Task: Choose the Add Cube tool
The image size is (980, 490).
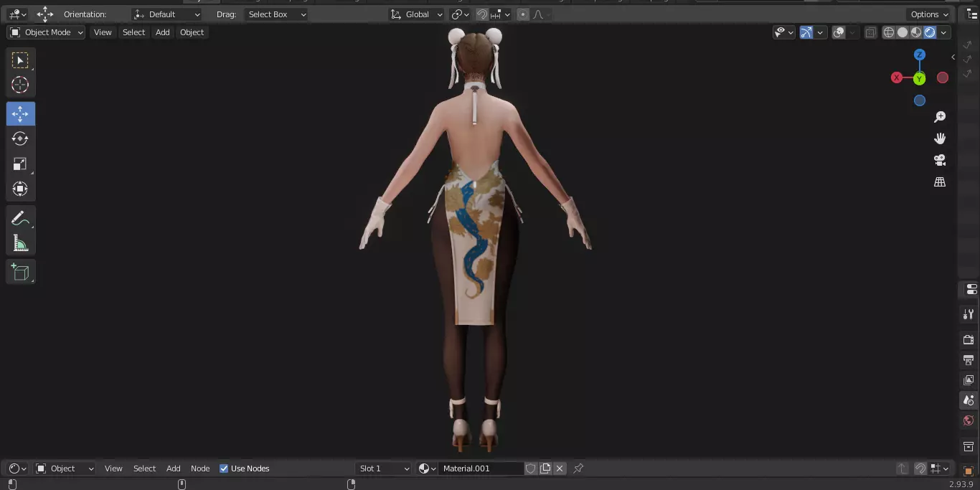Action: pyautogui.click(x=20, y=272)
